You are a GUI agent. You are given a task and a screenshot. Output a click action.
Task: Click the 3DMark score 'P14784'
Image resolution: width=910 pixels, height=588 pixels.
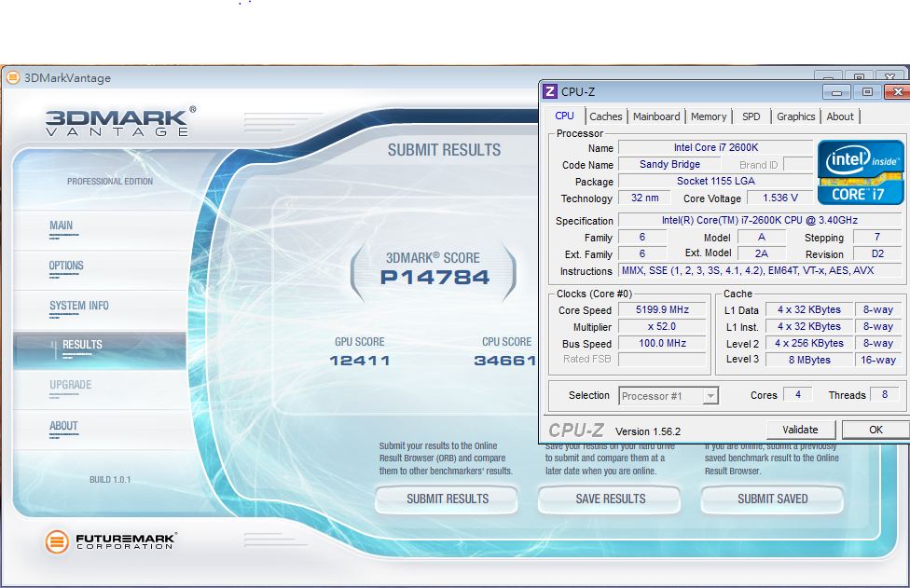[434, 278]
